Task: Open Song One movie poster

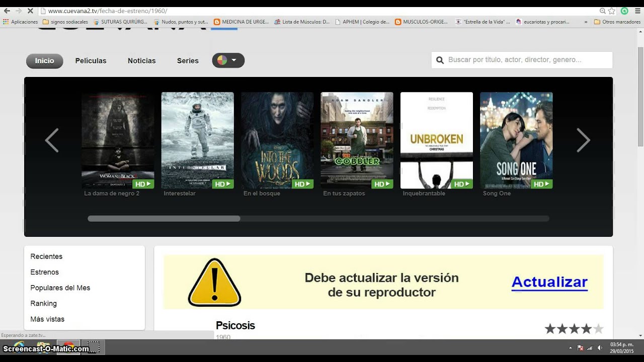Action: click(516, 140)
